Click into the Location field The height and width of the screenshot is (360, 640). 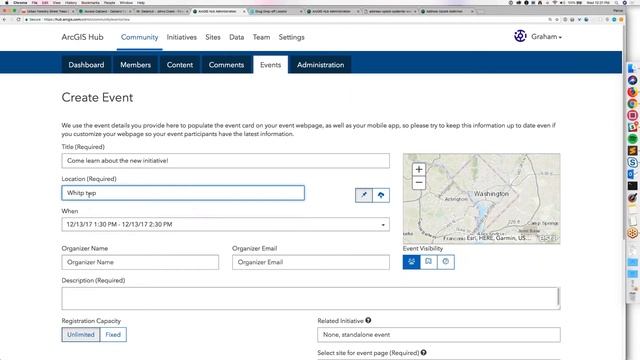tap(183, 193)
